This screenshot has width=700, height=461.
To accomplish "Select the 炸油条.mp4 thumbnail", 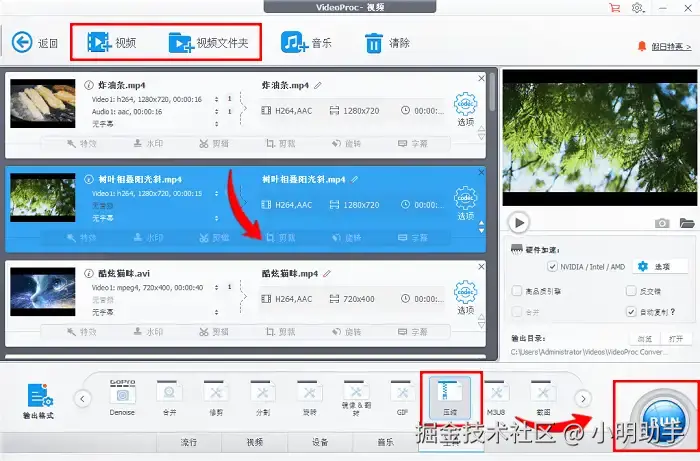I will coord(43,104).
